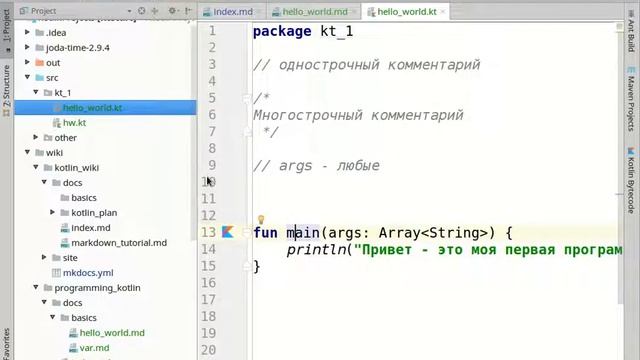
Task: Collapse the kt_1 package
Action: [x=36, y=92]
